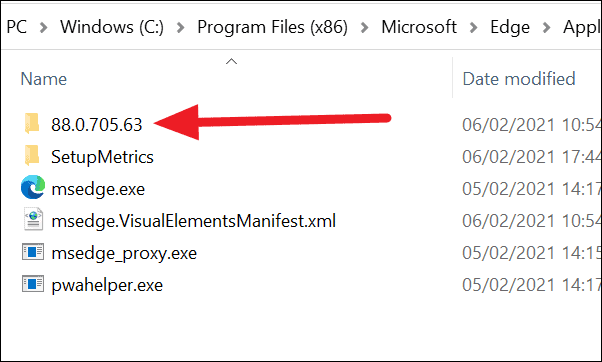
Task: Select msedge.VisualElementsManifest.xml file name
Action: click(194, 221)
